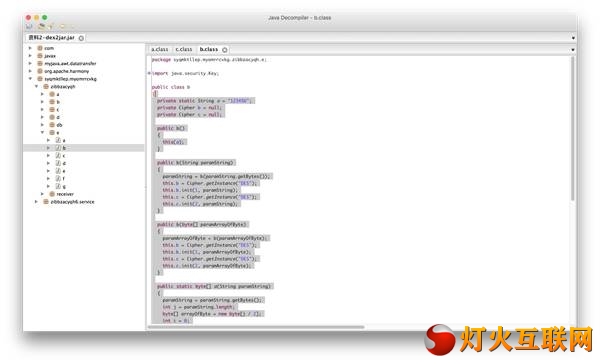Click the Open Type folder icon in toolbar
Viewport: 600px width, 364px height.
coord(41,26)
